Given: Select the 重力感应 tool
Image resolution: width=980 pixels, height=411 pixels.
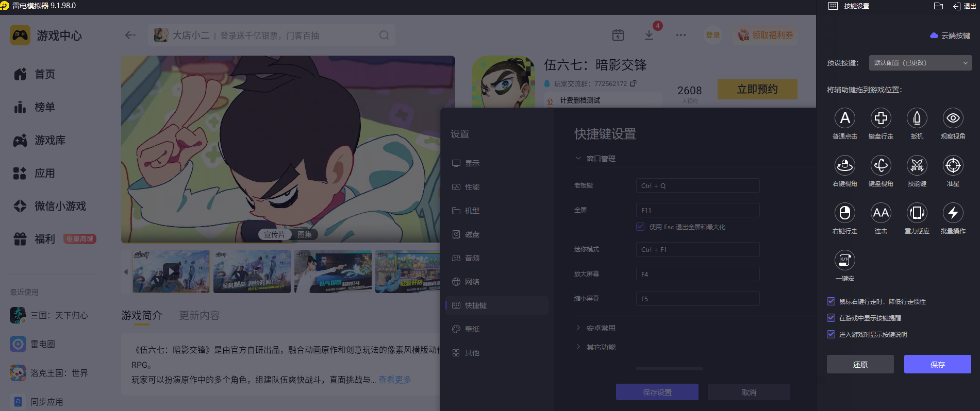Looking at the screenshot, I should coord(917,213).
